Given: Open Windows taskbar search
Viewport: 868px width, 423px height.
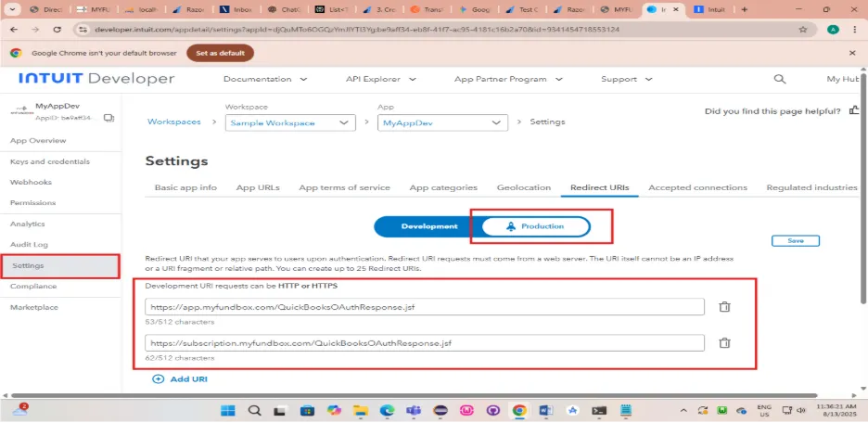Looking at the screenshot, I should (x=254, y=411).
